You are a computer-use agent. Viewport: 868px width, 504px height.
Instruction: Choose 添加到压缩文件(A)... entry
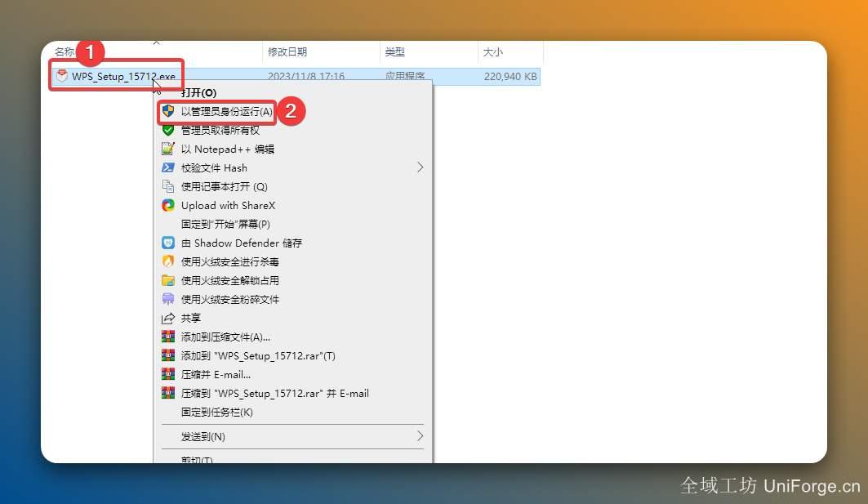click(x=225, y=337)
